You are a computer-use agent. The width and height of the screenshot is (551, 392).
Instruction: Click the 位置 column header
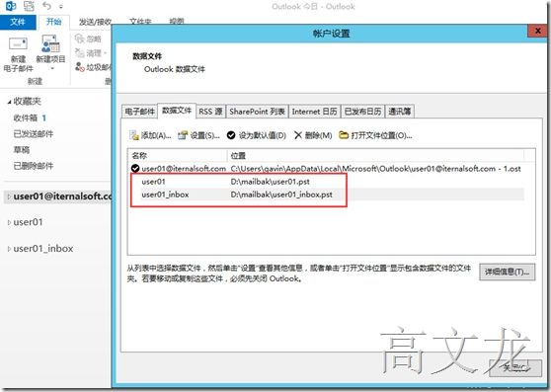pos(375,155)
